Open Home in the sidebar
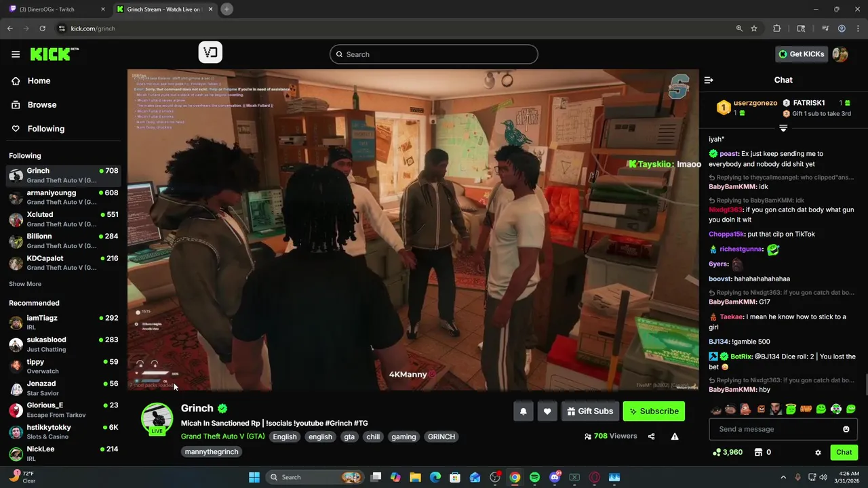Screen dimensions: 868x488 [x=39, y=81]
